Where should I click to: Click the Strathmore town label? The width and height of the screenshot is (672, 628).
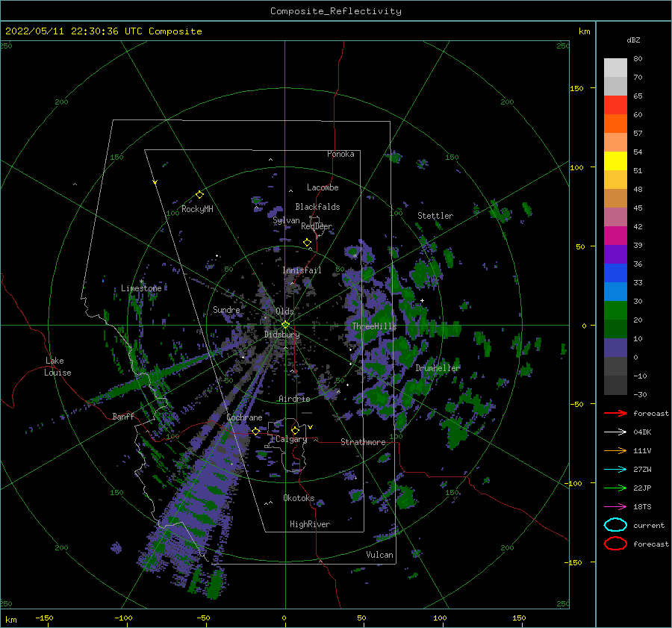[363, 442]
